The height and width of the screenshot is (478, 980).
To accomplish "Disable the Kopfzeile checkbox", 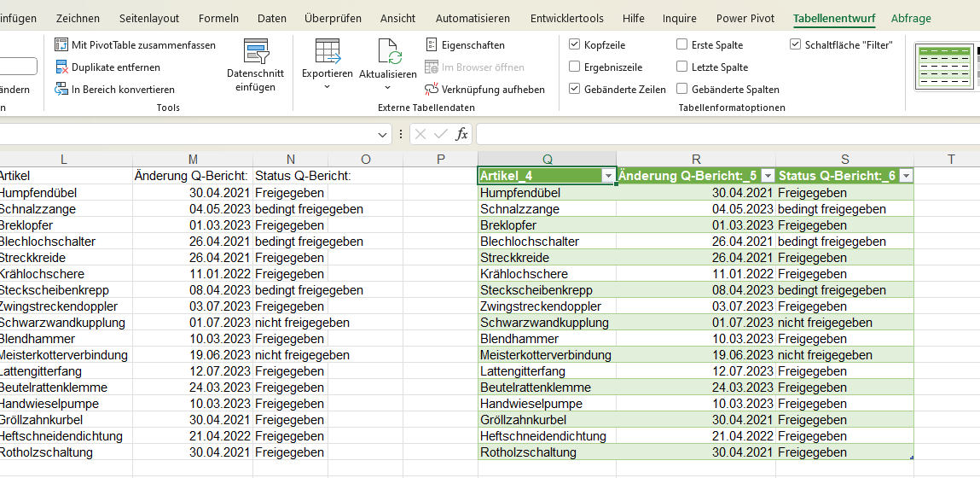I will (575, 44).
